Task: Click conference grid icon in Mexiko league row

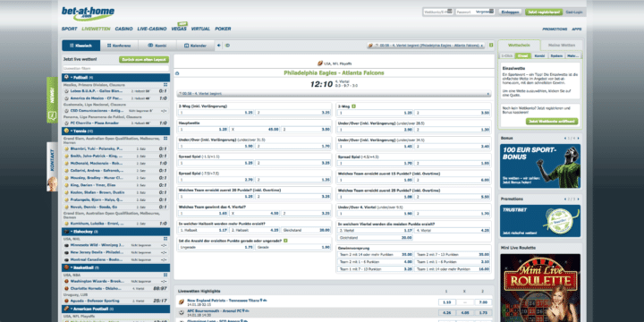Action: tap(165, 85)
